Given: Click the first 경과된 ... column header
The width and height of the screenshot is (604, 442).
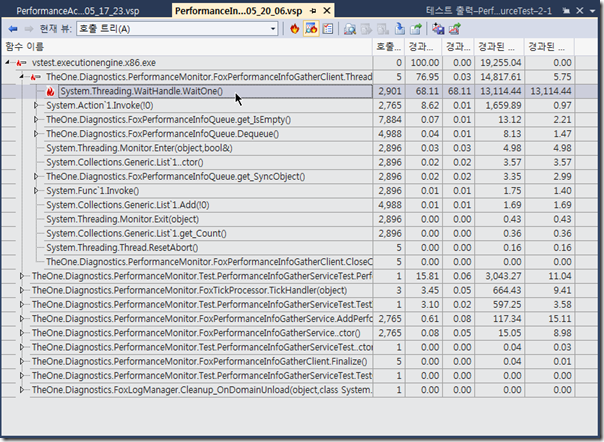Looking at the screenshot, I should coord(499,47).
